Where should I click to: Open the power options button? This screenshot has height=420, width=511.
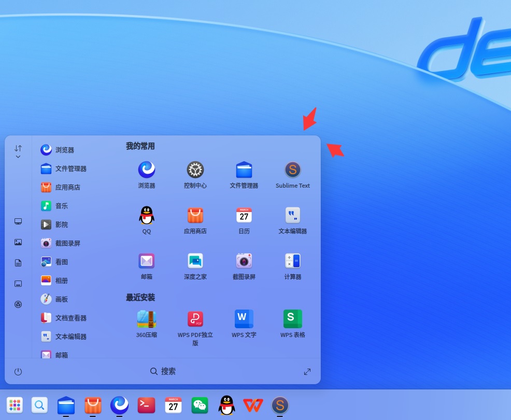tap(18, 372)
